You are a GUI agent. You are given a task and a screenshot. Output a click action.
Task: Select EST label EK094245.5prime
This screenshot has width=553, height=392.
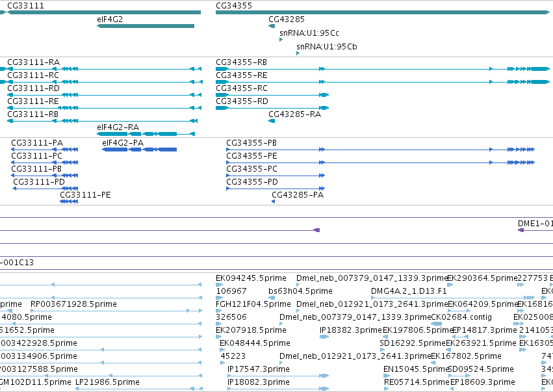pyautogui.click(x=251, y=278)
